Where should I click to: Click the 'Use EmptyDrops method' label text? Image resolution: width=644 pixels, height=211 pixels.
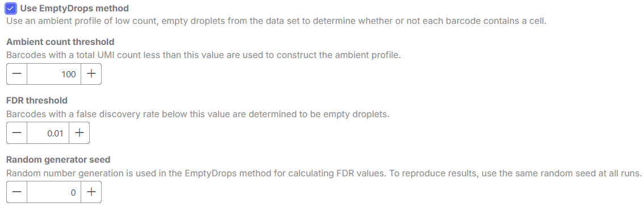(x=74, y=8)
